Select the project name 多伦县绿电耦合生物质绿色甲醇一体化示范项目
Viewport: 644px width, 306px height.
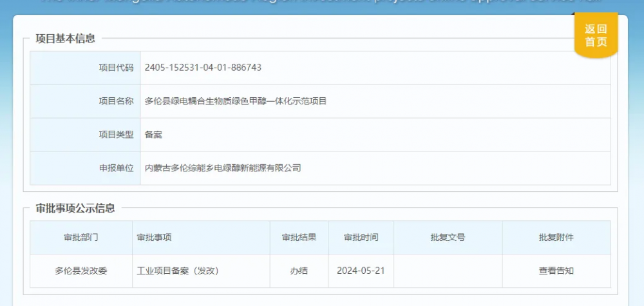(236, 101)
